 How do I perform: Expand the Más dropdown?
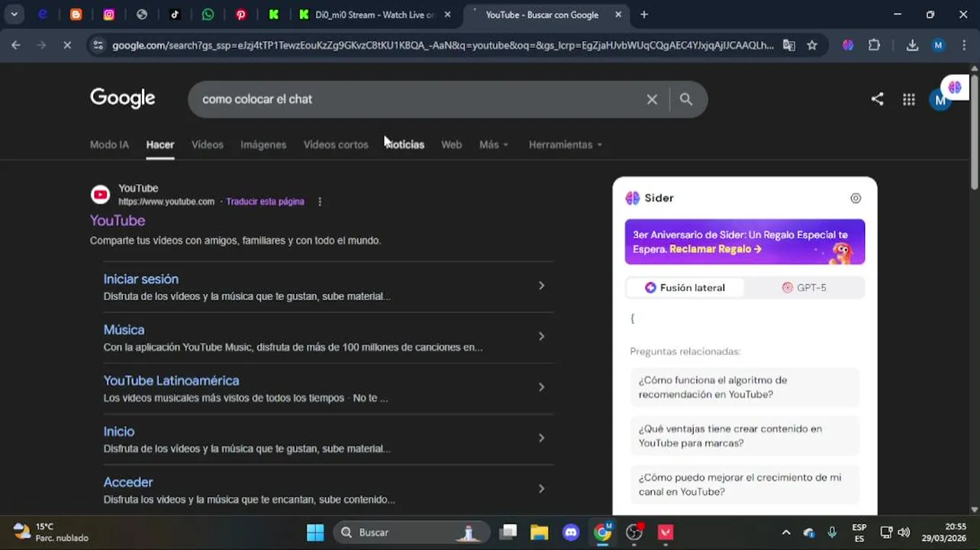(494, 144)
